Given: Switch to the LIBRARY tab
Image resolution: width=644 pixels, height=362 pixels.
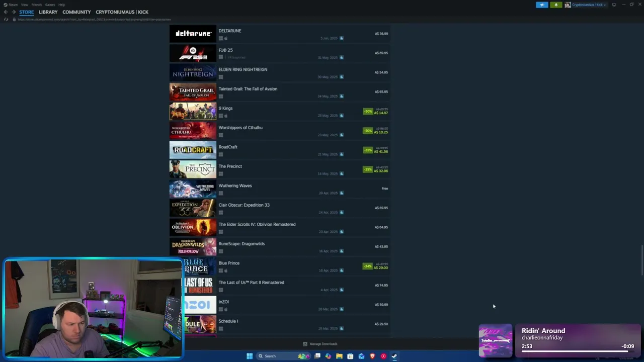Looking at the screenshot, I should click(x=48, y=12).
